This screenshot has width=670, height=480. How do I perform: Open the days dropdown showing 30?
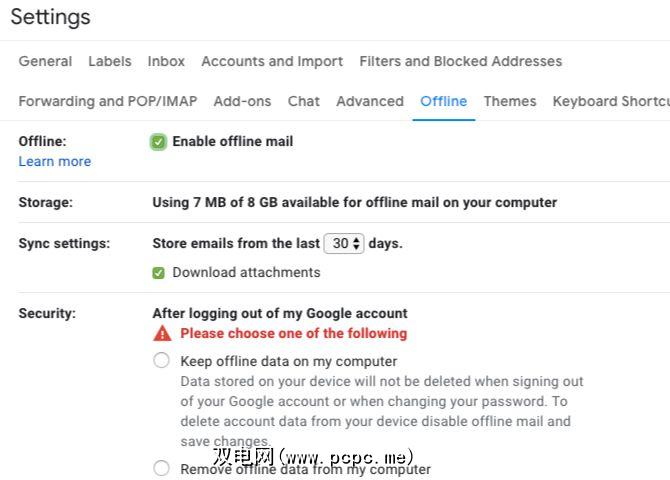344,243
